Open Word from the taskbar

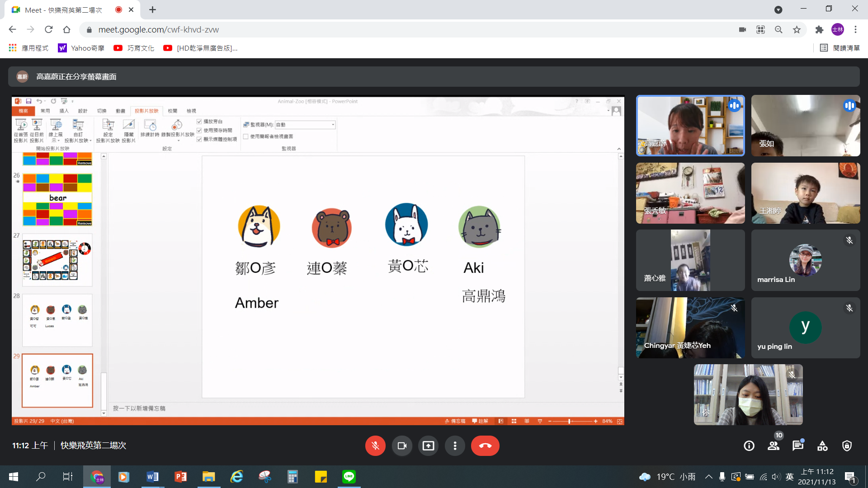[152, 477]
